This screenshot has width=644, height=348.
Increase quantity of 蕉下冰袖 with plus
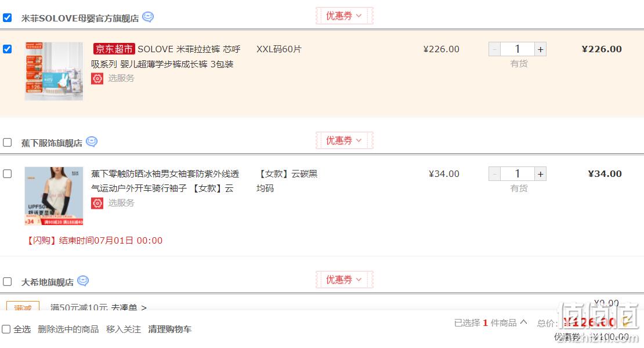(541, 174)
